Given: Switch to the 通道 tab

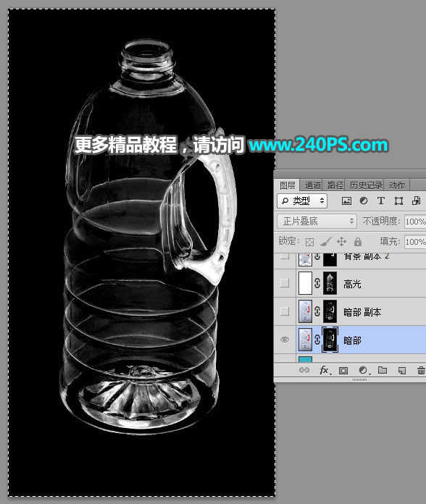Looking at the screenshot, I should tap(312, 185).
